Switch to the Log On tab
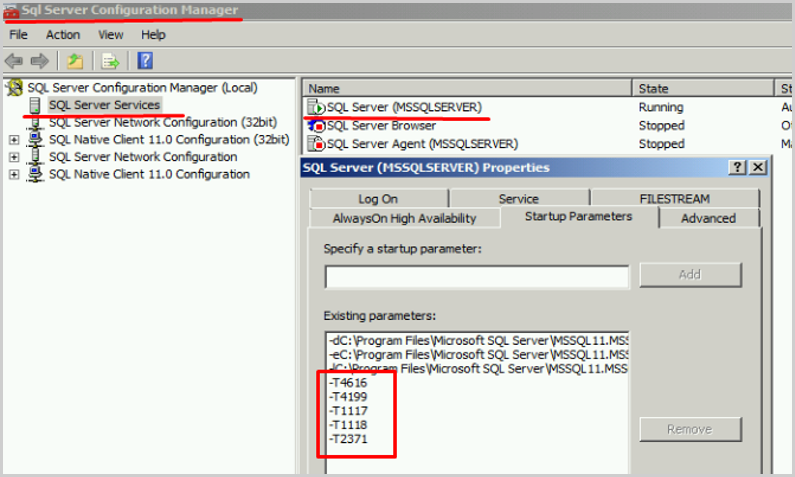 tap(378, 199)
